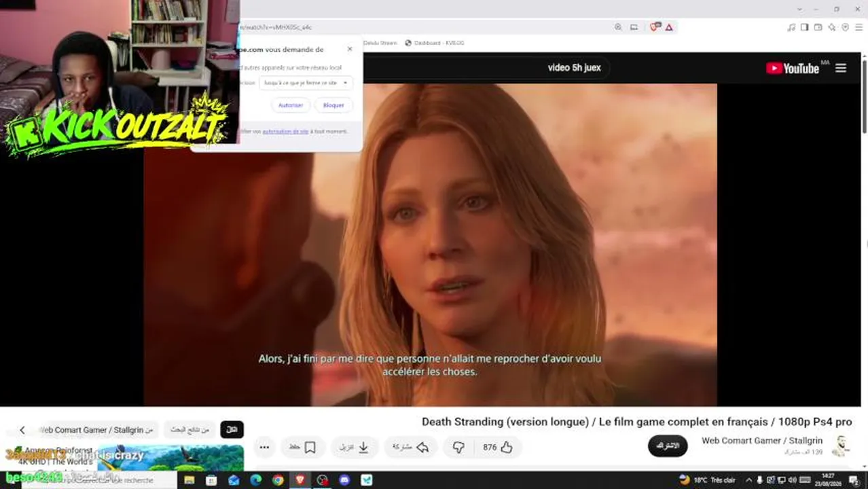Viewport: 868px width, 489px height.
Task: Click the video player showing Death Stranding
Action: tap(430, 244)
